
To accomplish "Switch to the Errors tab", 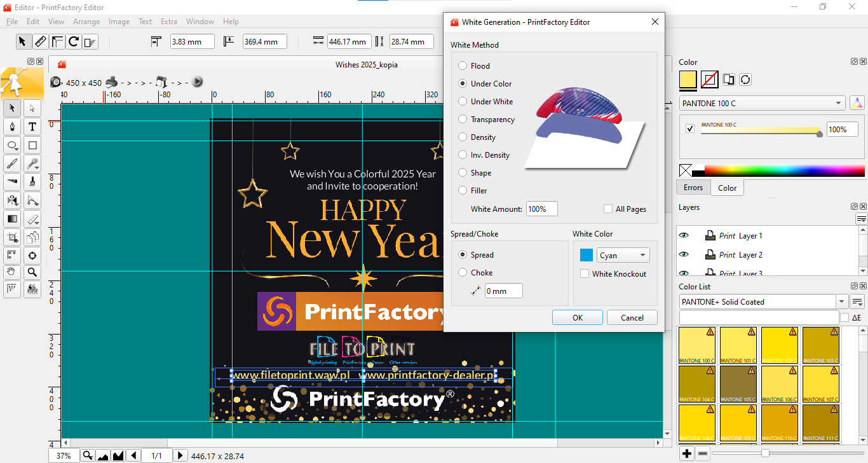I will coord(693,188).
